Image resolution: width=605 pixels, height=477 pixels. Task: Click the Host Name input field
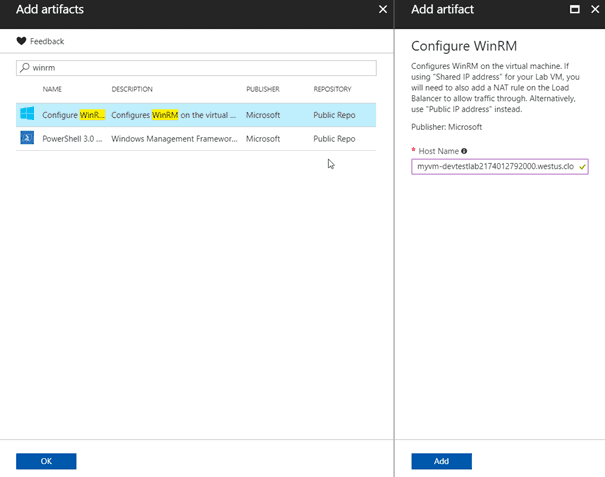[x=500, y=167]
